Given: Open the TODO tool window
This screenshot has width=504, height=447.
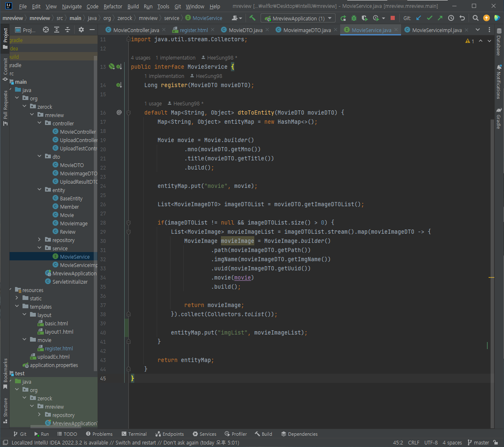Looking at the screenshot, I should coord(67,434).
